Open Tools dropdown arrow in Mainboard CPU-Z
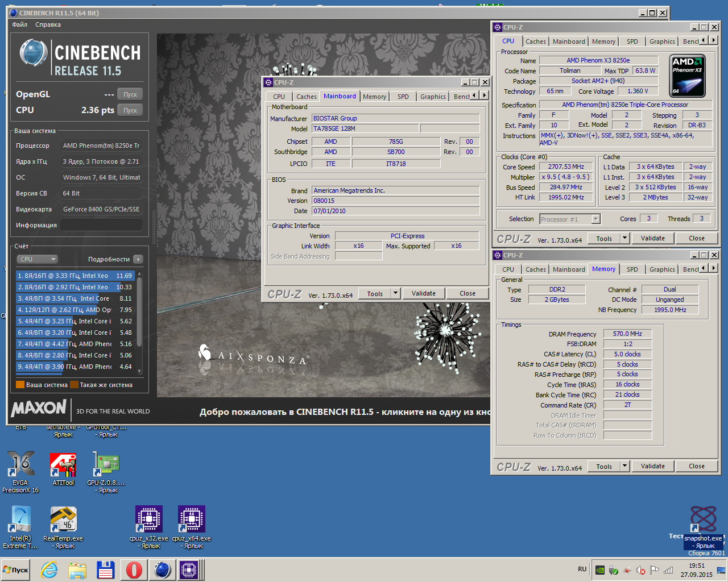 click(x=396, y=293)
